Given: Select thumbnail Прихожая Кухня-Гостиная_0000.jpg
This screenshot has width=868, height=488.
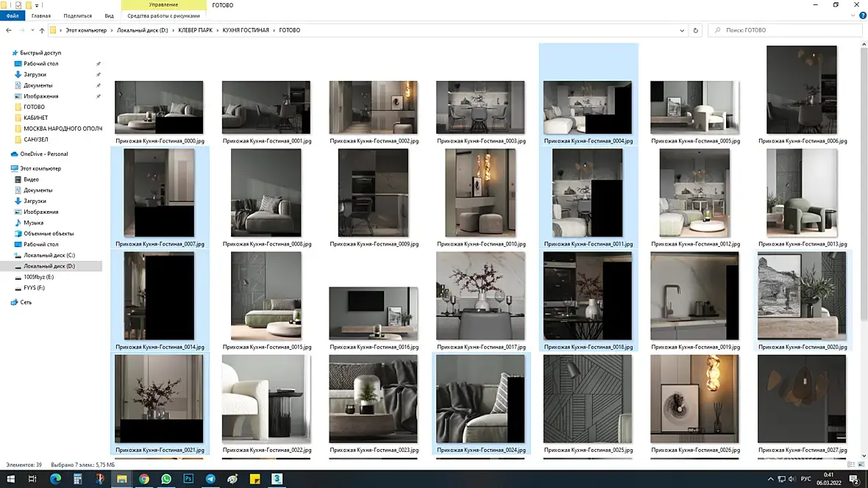Looking at the screenshot, I should pyautogui.click(x=159, y=107).
